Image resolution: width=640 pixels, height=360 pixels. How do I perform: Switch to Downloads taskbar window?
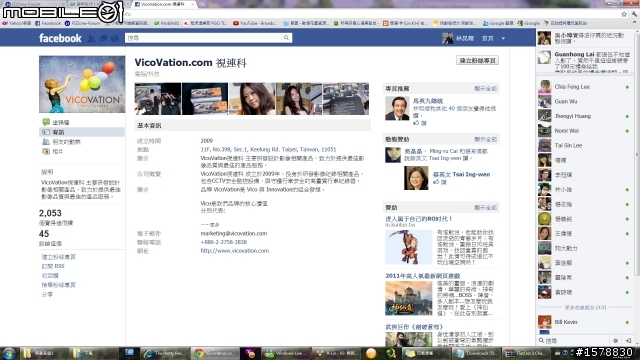476,353
